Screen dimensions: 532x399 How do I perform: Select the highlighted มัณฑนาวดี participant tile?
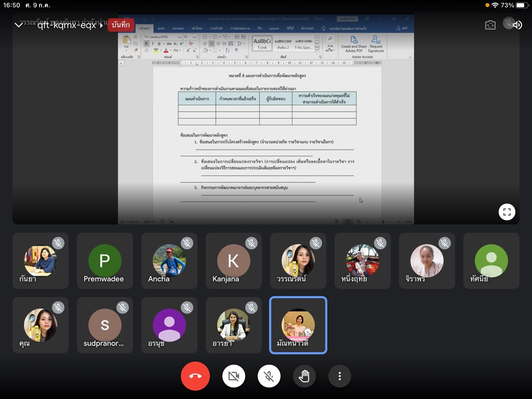pyautogui.click(x=298, y=325)
